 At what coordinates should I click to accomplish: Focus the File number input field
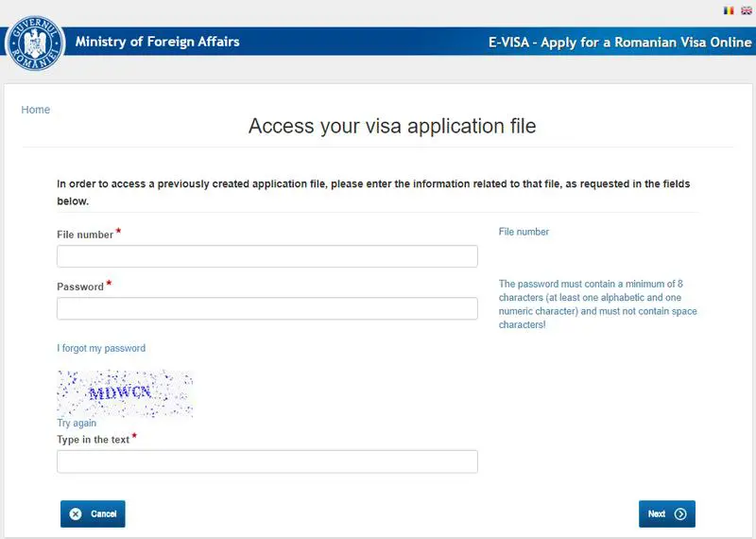[267, 256]
